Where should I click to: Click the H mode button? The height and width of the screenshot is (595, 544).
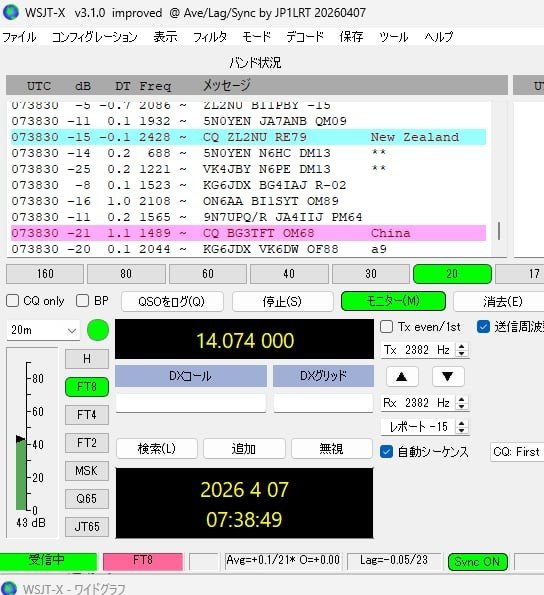[x=87, y=359]
